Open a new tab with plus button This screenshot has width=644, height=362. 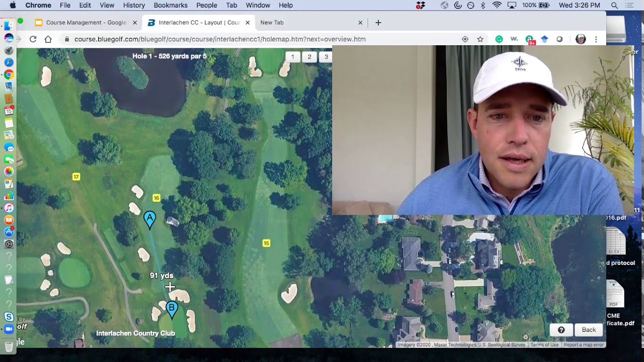pyautogui.click(x=378, y=23)
